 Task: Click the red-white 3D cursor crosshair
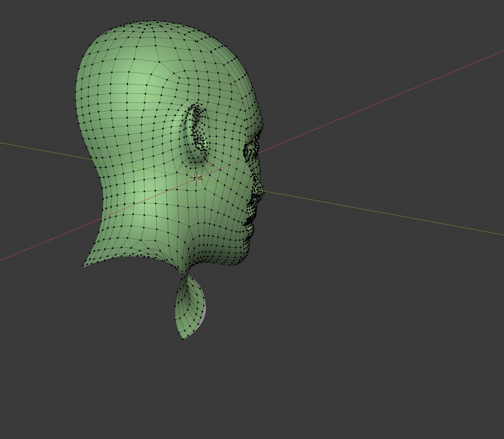[197, 178]
